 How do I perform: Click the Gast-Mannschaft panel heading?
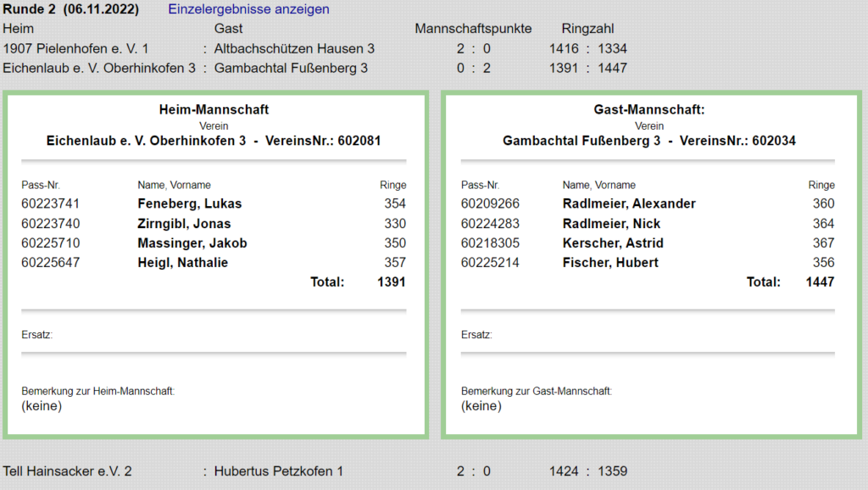pyautogui.click(x=649, y=109)
